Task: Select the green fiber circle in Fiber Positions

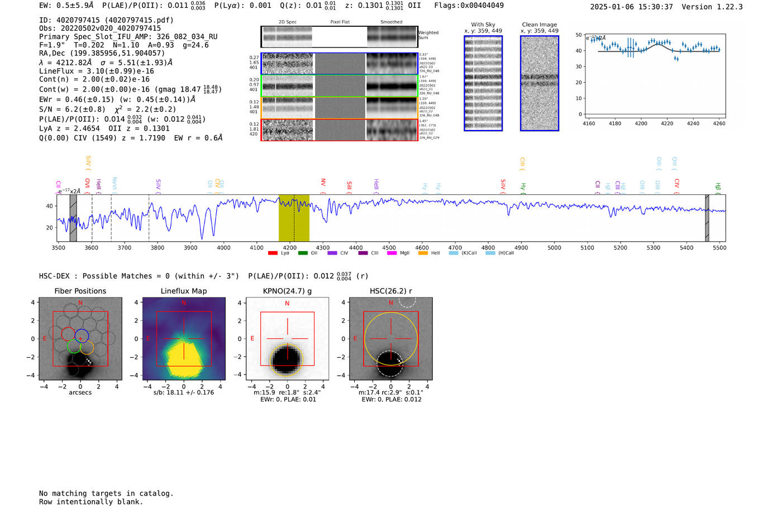Action: click(x=73, y=347)
